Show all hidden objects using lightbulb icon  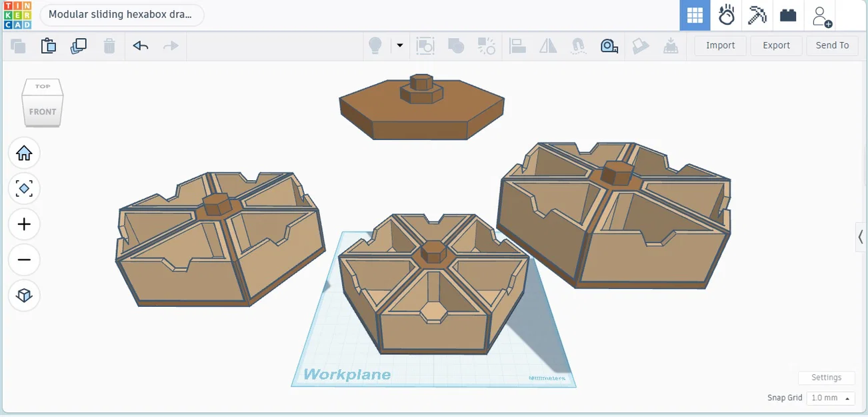(x=375, y=45)
